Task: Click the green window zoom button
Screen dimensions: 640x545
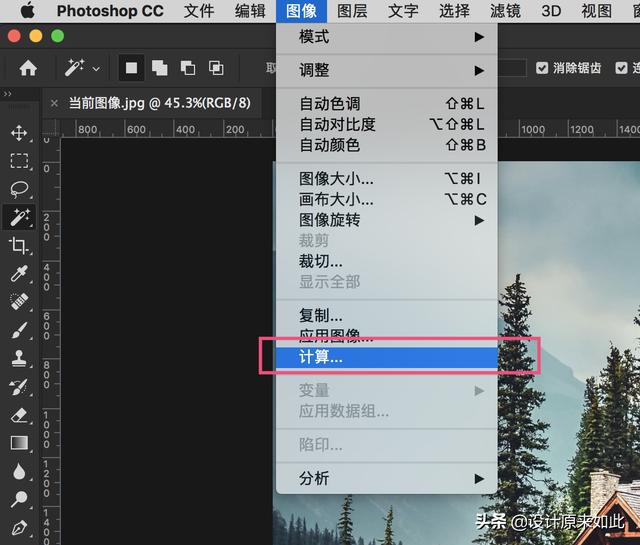Action: pos(58,36)
